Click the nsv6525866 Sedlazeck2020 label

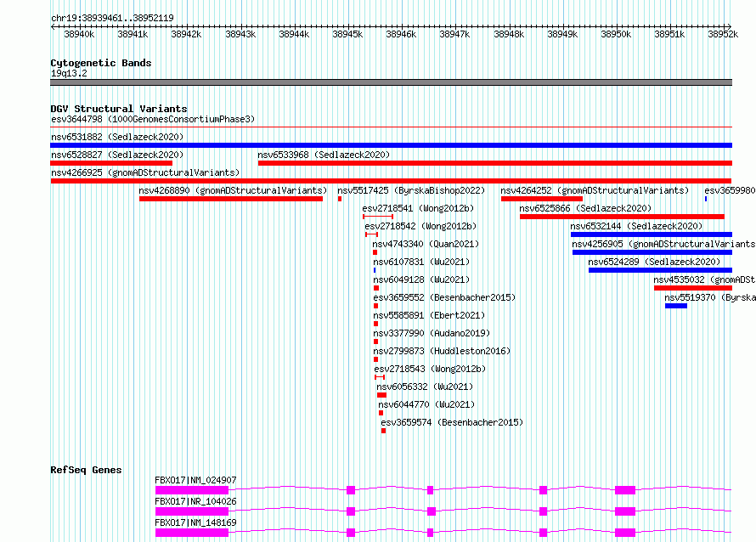coord(585,208)
